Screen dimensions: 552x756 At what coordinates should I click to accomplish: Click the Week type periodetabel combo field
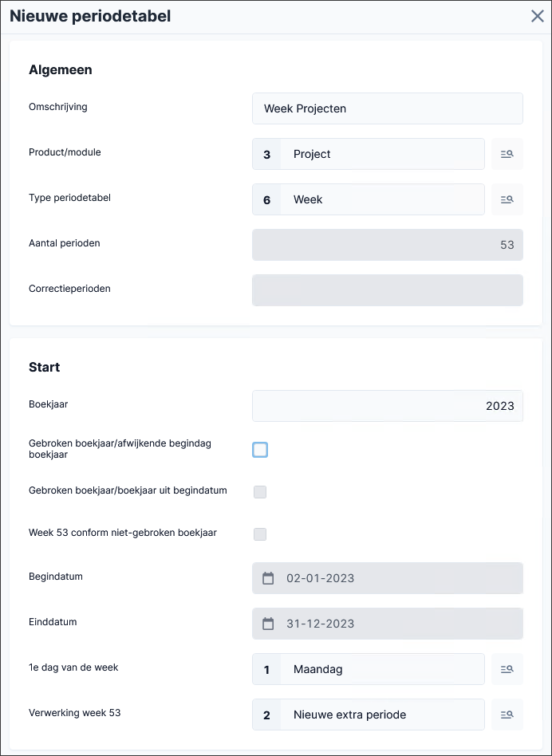pyautogui.click(x=369, y=199)
